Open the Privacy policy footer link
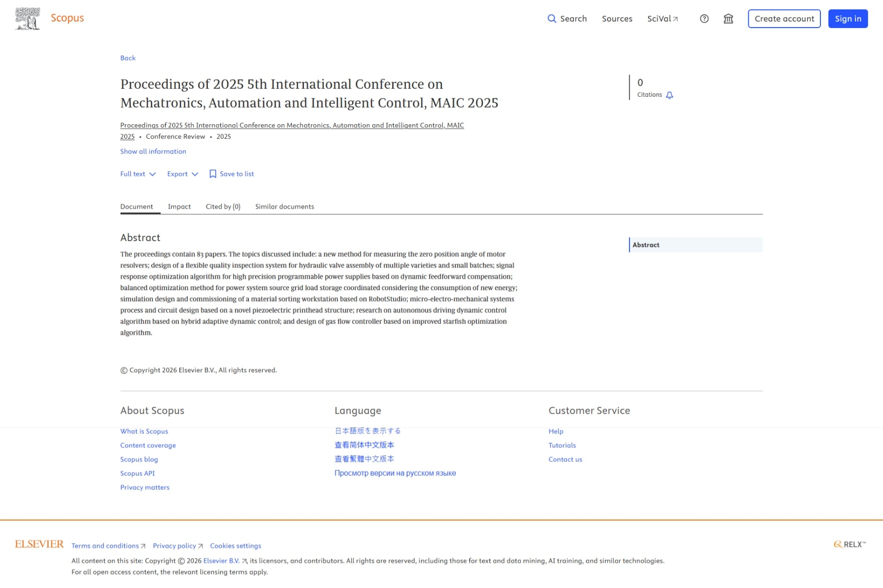The image size is (883, 588). coord(178,546)
